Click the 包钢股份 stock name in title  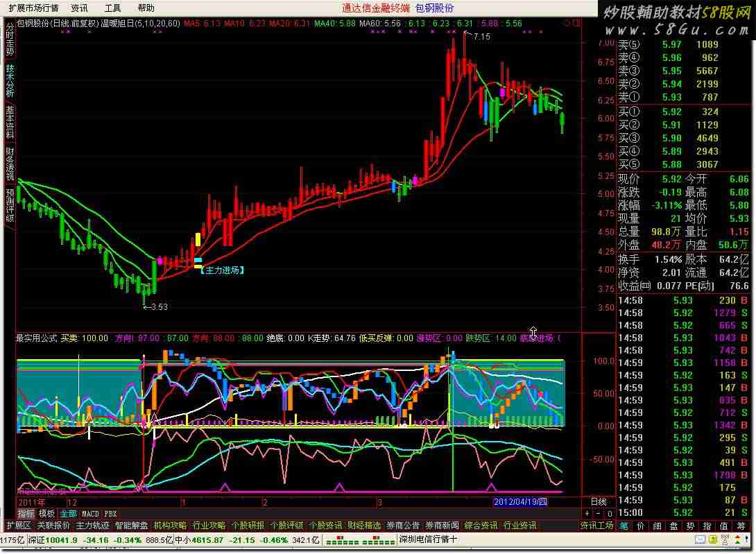pyautogui.click(x=434, y=8)
